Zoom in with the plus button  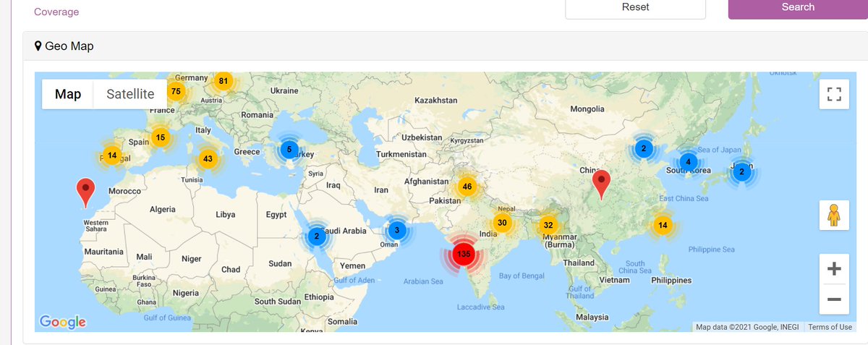coord(833,269)
